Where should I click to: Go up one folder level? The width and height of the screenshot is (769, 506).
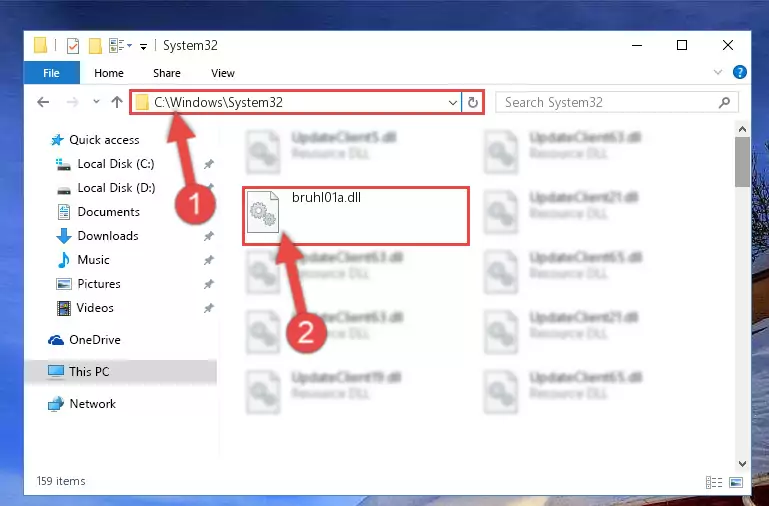pos(117,102)
